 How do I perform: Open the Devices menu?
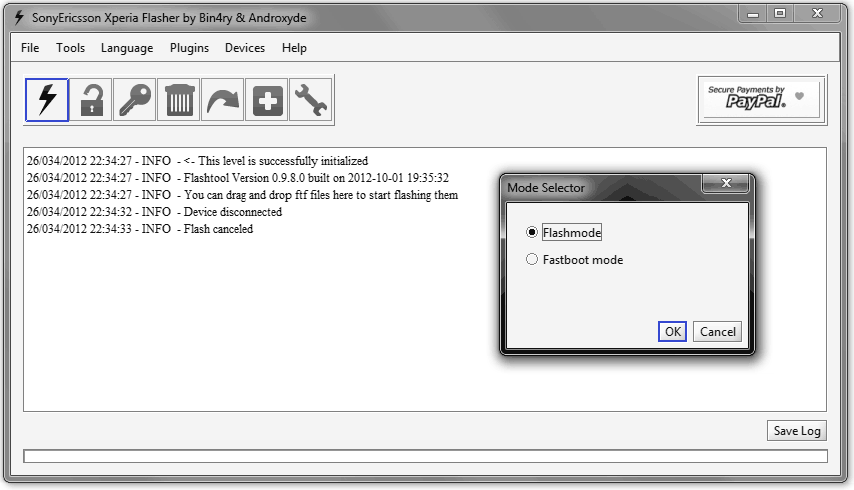pyautogui.click(x=245, y=48)
